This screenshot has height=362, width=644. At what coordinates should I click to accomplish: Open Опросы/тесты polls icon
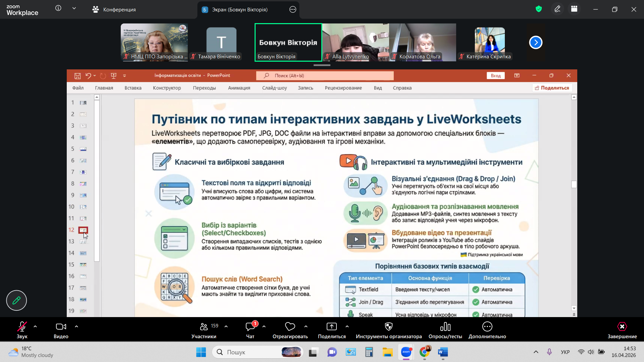click(x=445, y=326)
